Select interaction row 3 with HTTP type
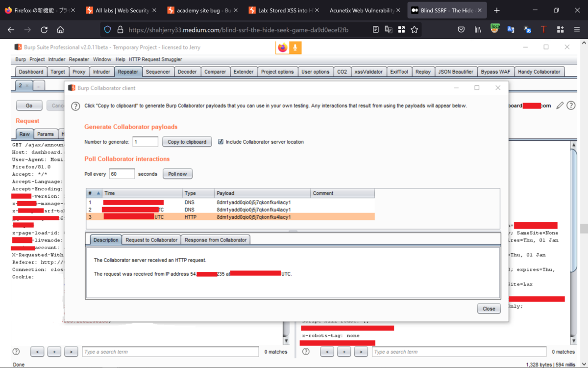 230,217
